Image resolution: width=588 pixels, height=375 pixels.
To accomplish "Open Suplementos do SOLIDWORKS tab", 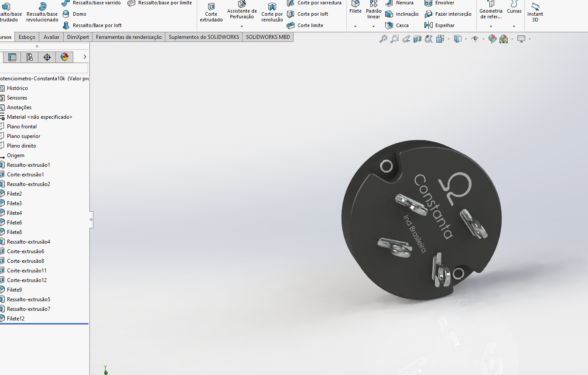I will (x=204, y=37).
